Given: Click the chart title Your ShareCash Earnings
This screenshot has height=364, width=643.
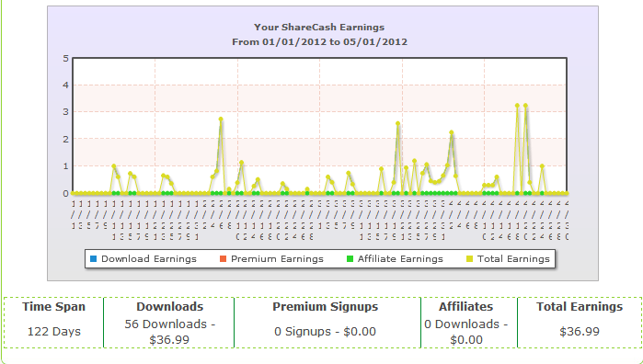Looking at the screenshot, I should 319,28.
